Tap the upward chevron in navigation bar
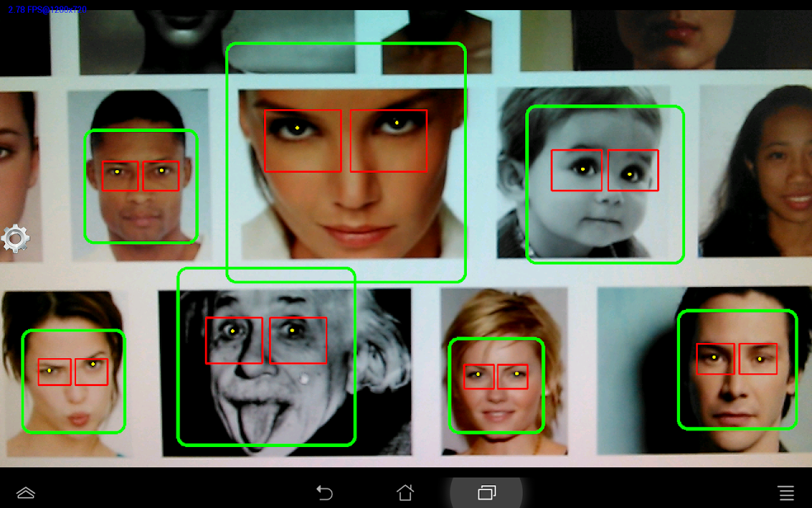The height and width of the screenshot is (508, 812). (25, 492)
